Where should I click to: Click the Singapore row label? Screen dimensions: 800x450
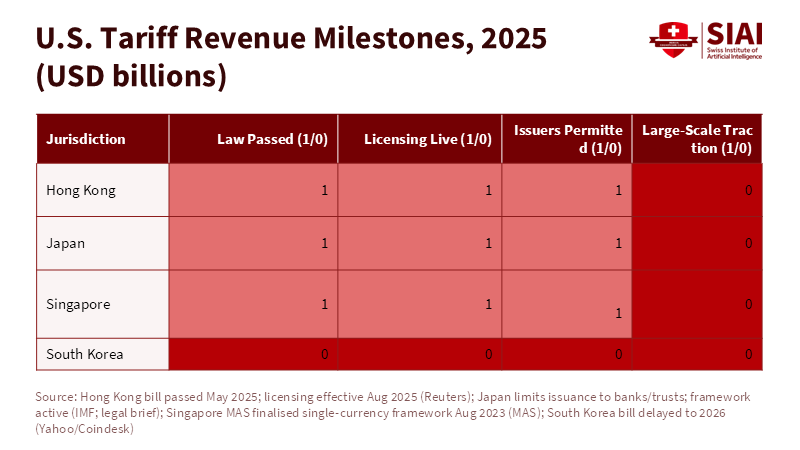pos(78,304)
